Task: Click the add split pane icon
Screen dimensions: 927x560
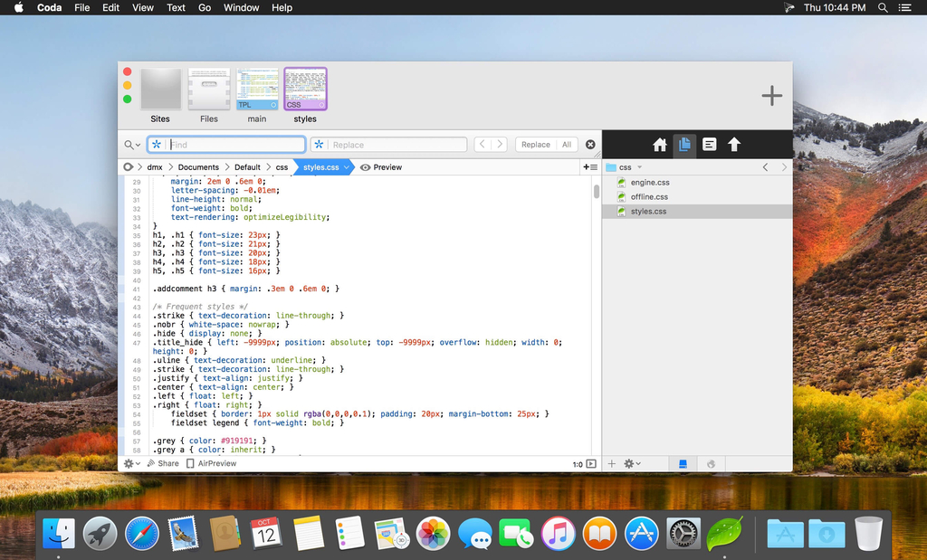Action: tap(589, 167)
